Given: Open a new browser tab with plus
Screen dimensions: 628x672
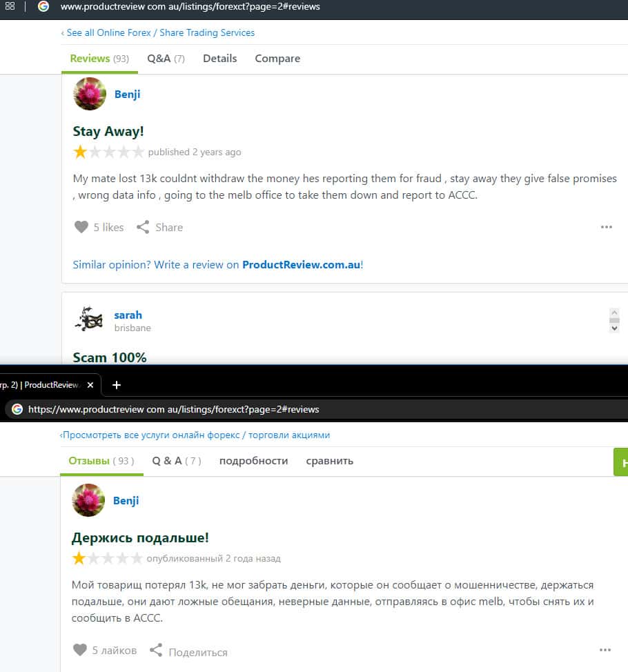Looking at the screenshot, I should click(116, 385).
